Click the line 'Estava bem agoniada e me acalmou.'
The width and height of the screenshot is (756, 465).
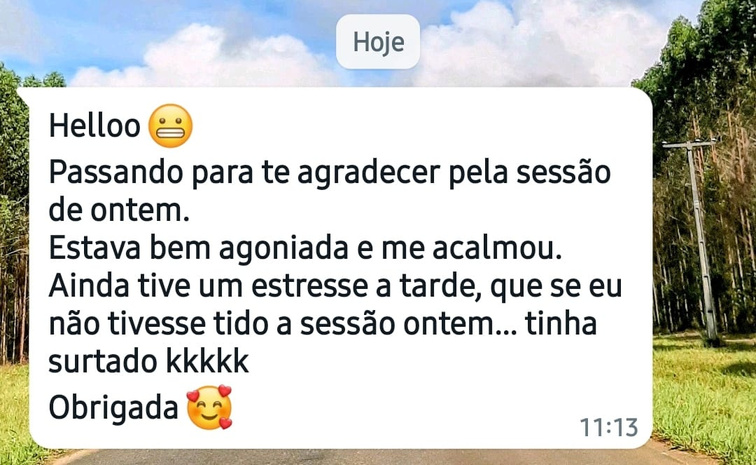coord(306,249)
